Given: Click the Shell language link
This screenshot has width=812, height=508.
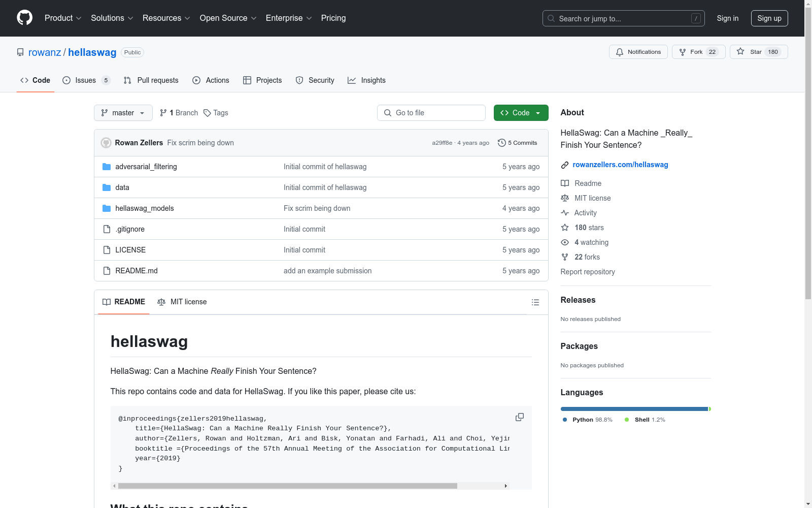Looking at the screenshot, I should [x=645, y=420].
